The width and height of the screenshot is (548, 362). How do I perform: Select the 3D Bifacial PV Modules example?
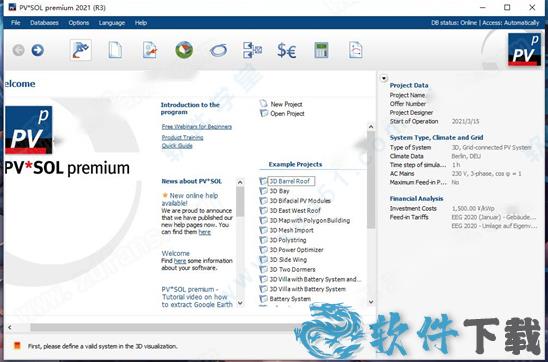300,201
